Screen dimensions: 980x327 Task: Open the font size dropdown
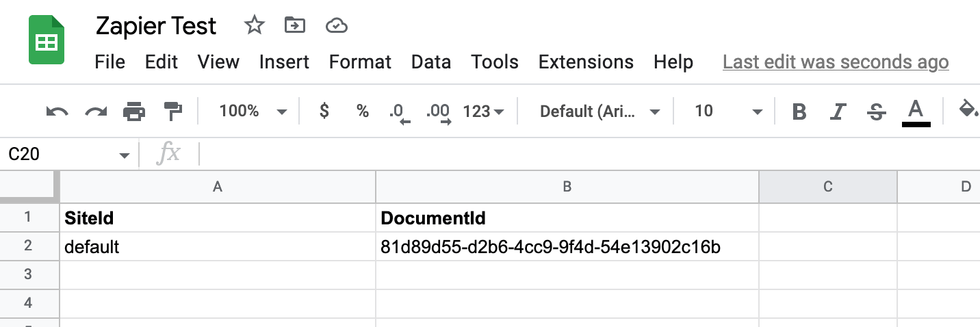[x=728, y=111]
